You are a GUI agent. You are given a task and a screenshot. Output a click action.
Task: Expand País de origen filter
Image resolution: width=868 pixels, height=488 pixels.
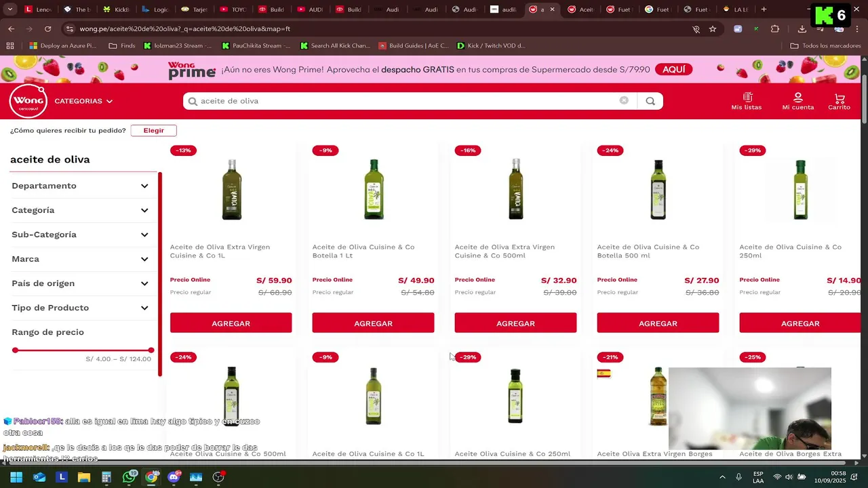80,283
